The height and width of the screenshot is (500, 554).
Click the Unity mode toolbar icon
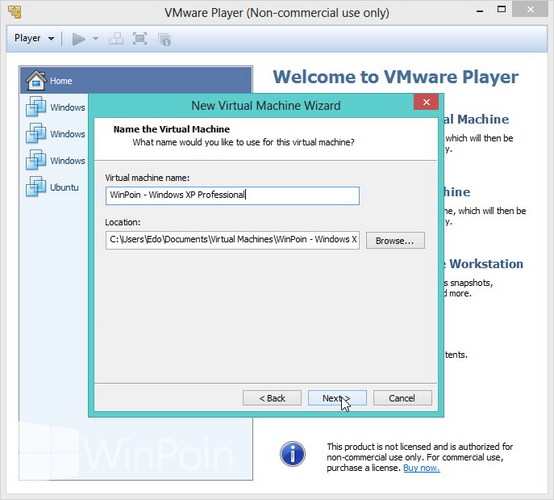click(164, 39)
